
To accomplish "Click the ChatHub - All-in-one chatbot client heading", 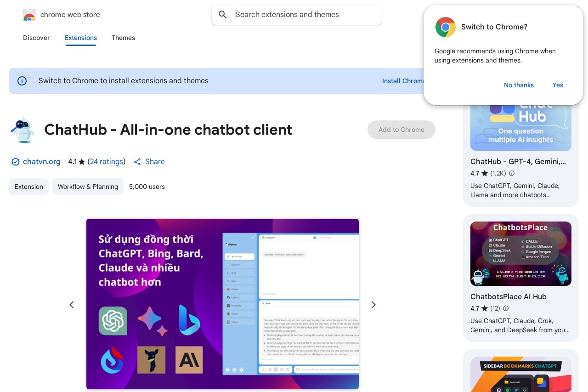I will (x=168, y=130).
